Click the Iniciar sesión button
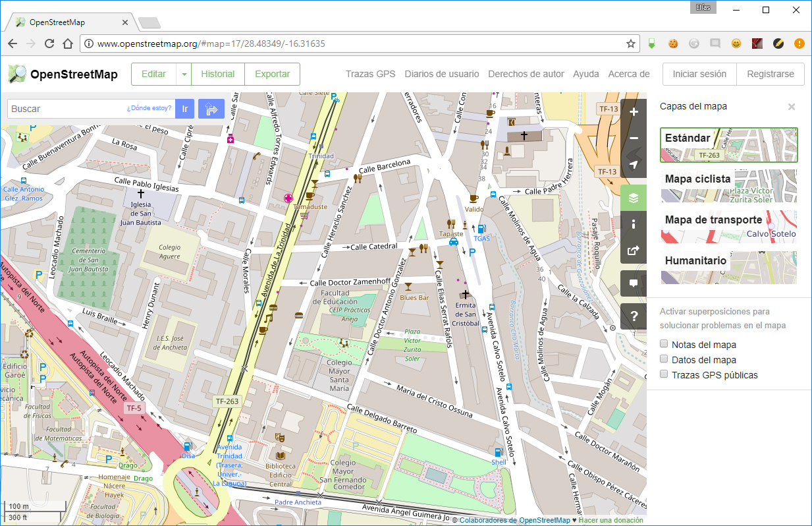The image size is (812, 526). pos(699,74)
